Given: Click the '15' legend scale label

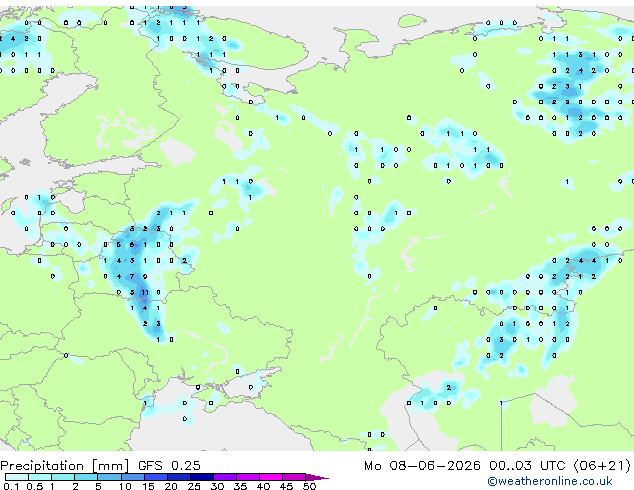Looking at the screenshot, I should click(x=148, y=486).
